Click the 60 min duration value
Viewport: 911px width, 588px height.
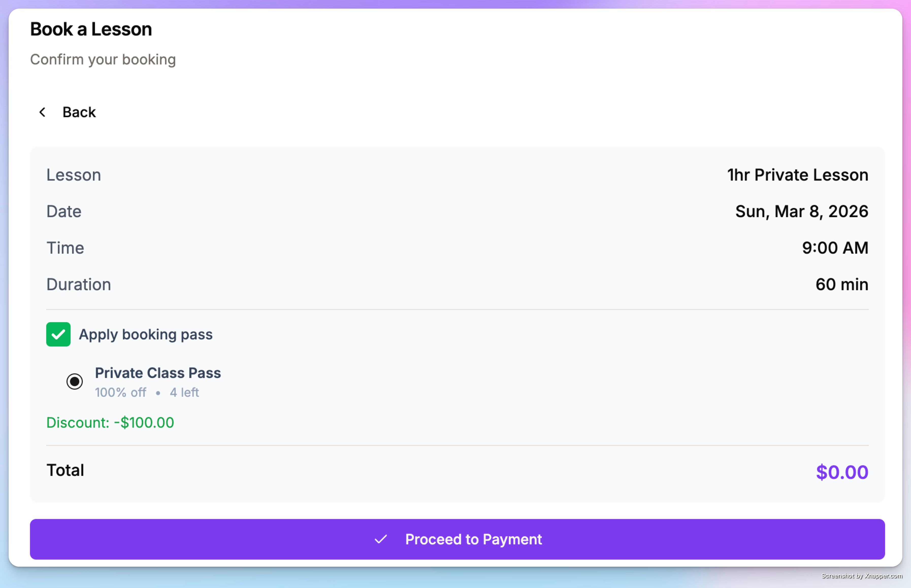click(842, 284)
